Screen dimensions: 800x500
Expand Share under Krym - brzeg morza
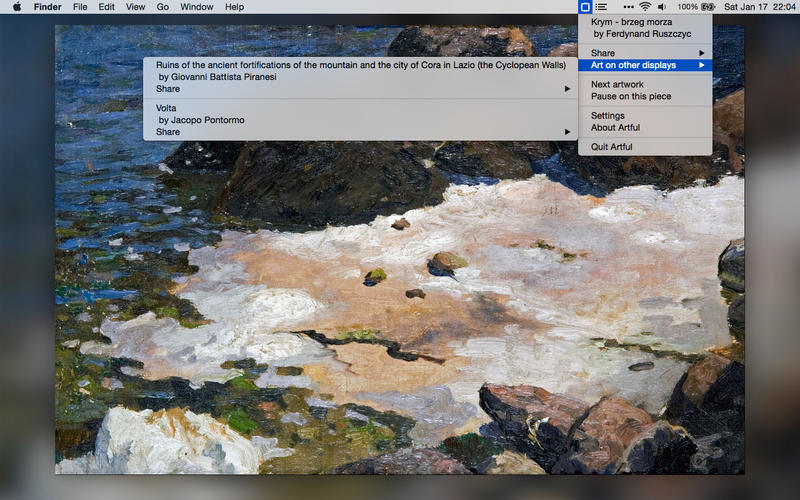tap(645, 53)
